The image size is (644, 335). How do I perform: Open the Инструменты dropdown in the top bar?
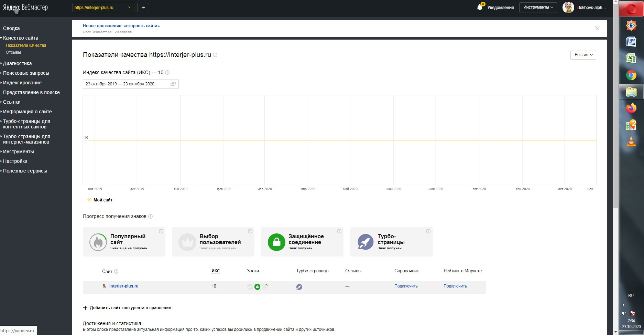(x=538, y=7)
